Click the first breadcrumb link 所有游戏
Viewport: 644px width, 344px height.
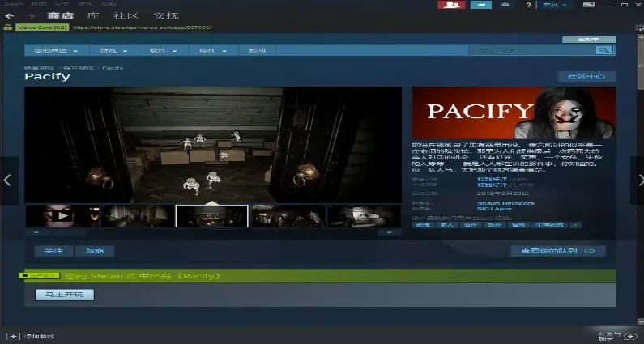pyautogui.click(x=39, y=68)
